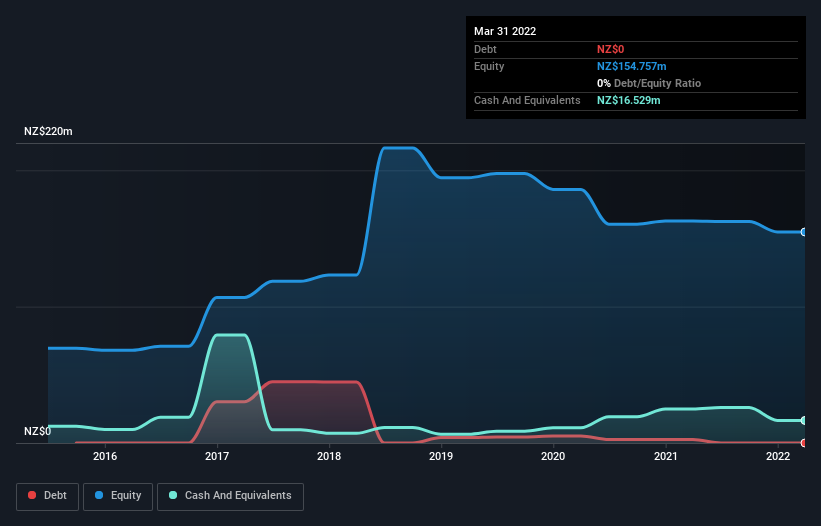Viewport: 821px width, 526px height.
Task: Click the Debt tooltip row label
Action: 485,49
